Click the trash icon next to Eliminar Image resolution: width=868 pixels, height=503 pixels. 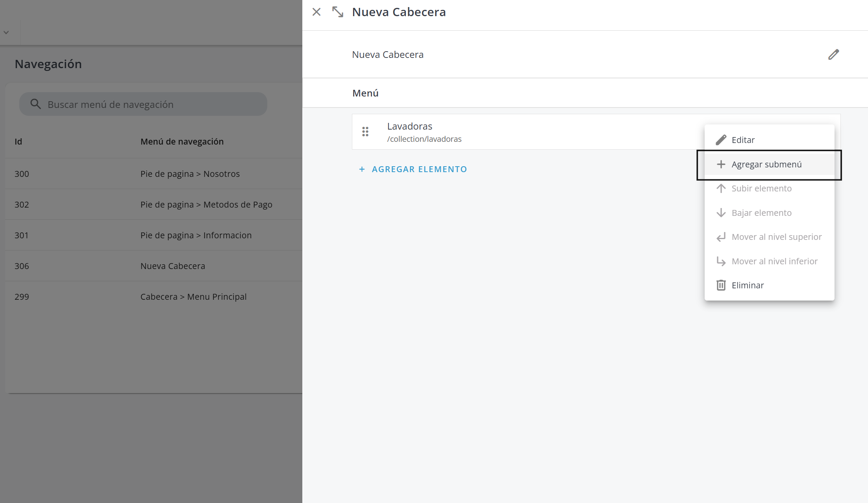pos(721,285)
